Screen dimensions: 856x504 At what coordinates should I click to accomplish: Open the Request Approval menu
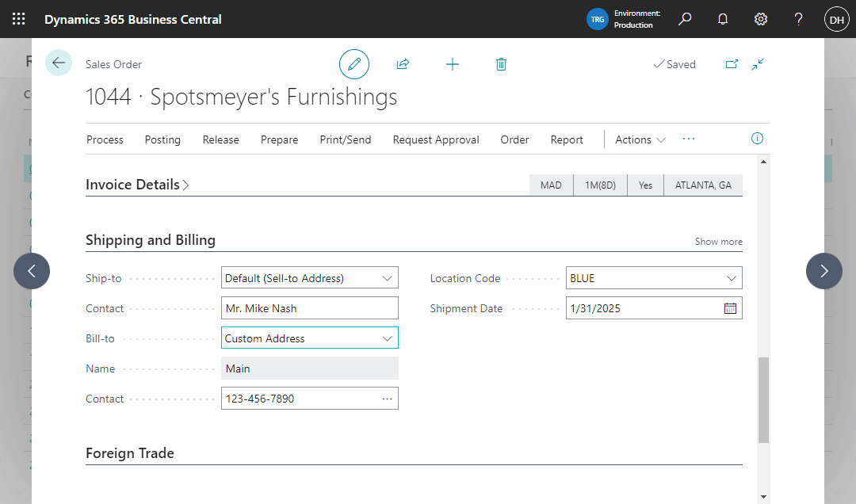pos(436,139)
